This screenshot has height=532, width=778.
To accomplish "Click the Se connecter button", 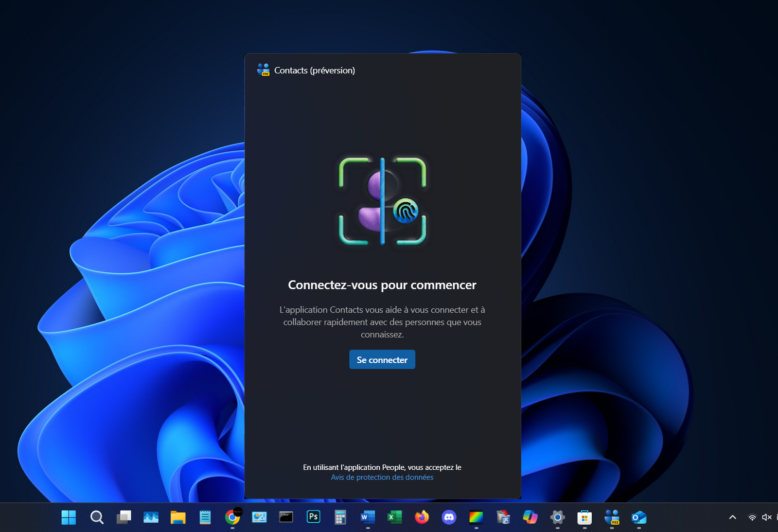I will 382,359.
